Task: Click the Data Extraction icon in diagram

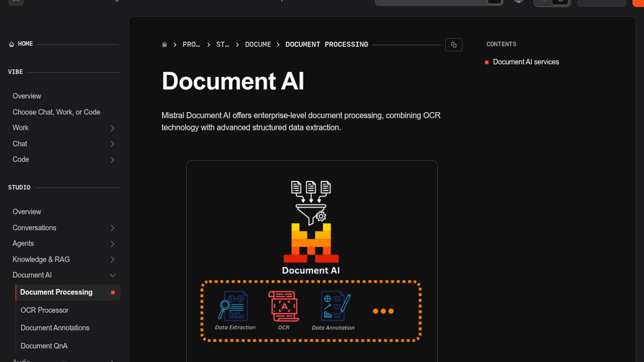Action: click(233, 306)
